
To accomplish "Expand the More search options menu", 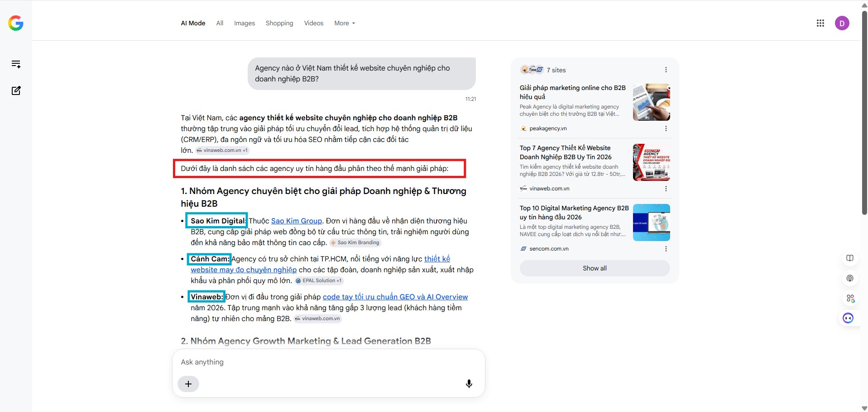I will (345, 23).
